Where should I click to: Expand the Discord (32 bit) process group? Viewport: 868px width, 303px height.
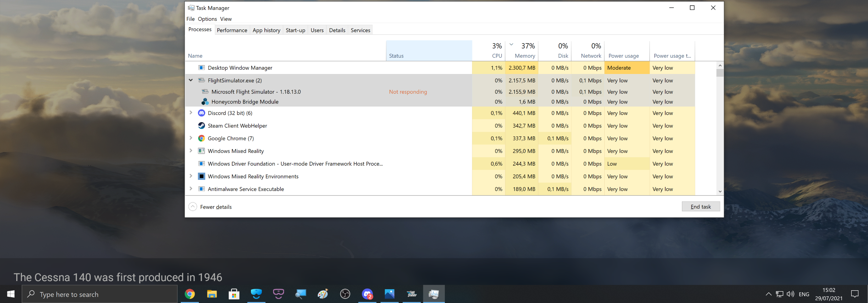point(191,113)
